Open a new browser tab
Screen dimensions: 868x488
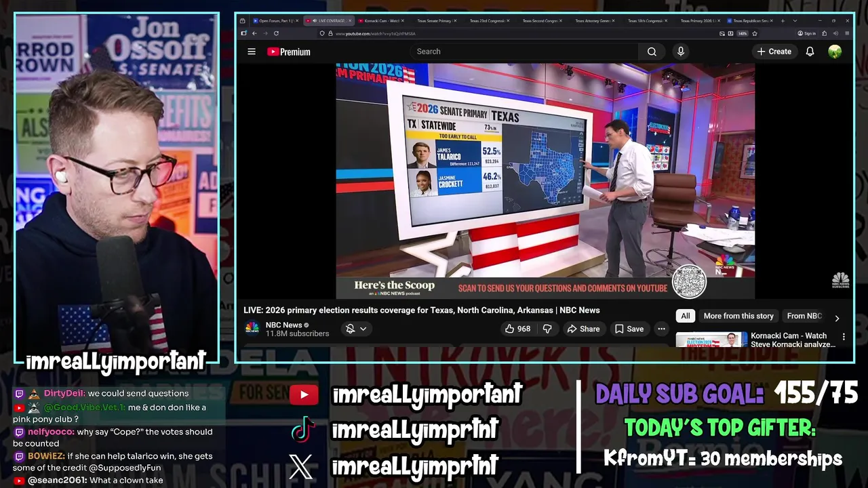783,21
